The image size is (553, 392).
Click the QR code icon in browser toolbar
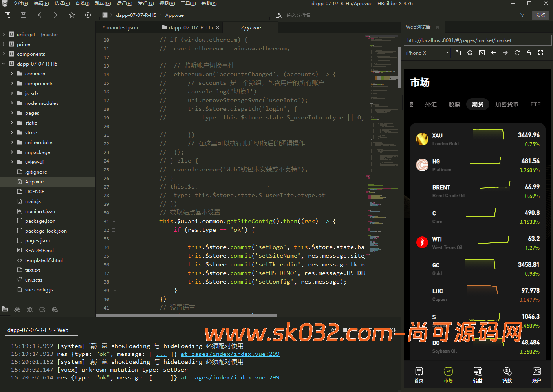[x=540, y=53]
